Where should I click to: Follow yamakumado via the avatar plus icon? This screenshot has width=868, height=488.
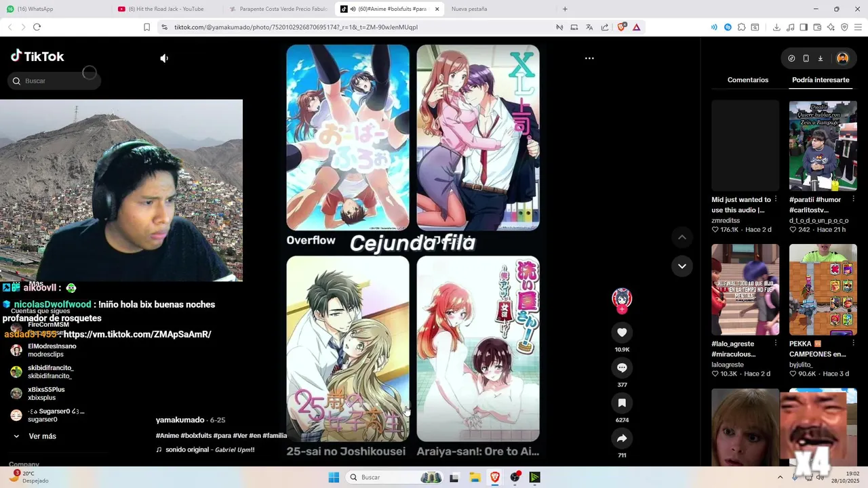click(622, 309)
